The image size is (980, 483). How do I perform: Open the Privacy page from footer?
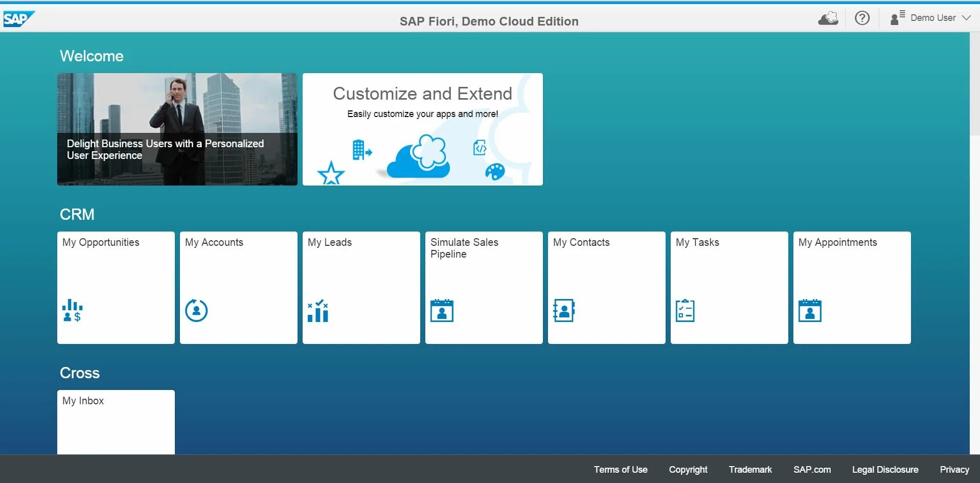(954, 469)
